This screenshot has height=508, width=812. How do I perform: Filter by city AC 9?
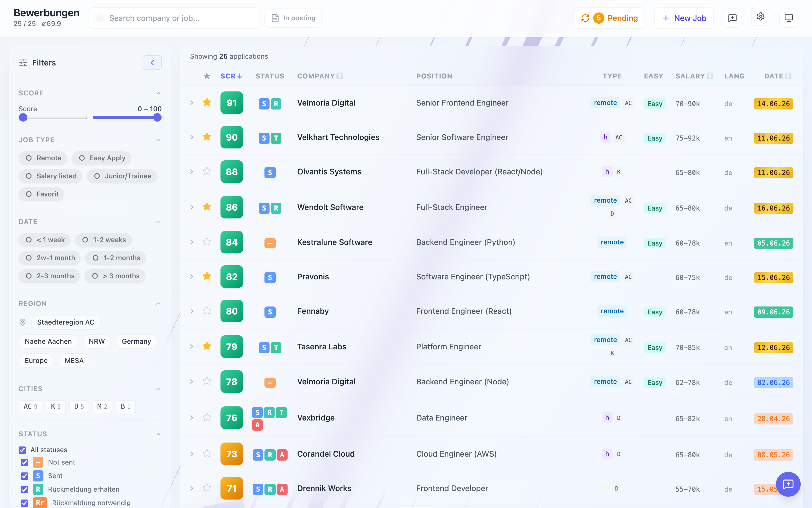(30, 406)
